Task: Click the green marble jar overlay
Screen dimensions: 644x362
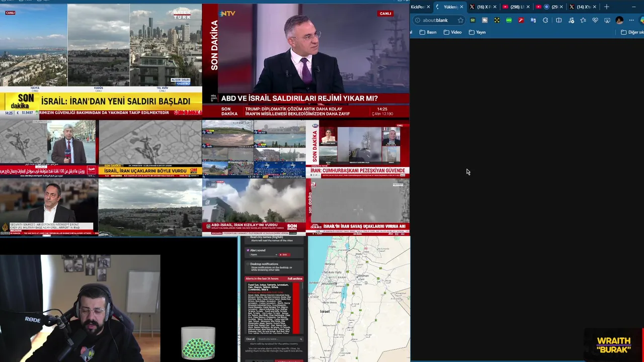Action: point(198,343)
